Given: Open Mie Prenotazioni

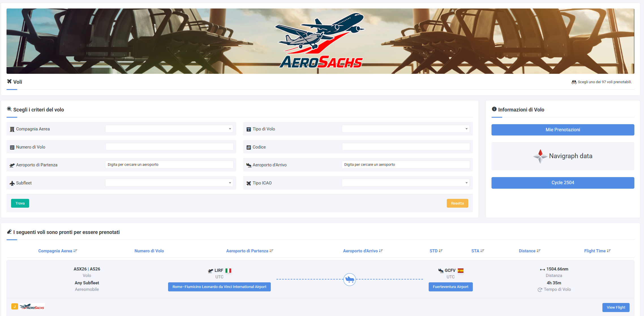Looking at the screenshot, I should [563, 130].
